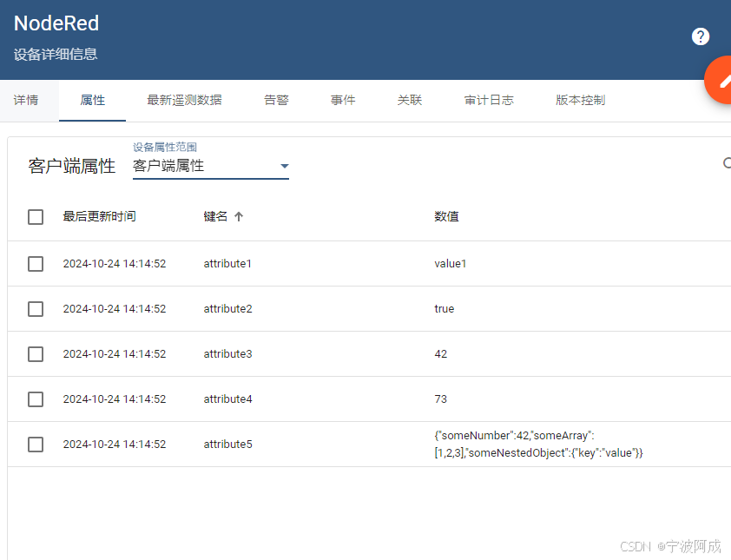The width and height of the screenshot is (731, 560).
Task: Switch to the 关联 tab
Action: (409, 100)
